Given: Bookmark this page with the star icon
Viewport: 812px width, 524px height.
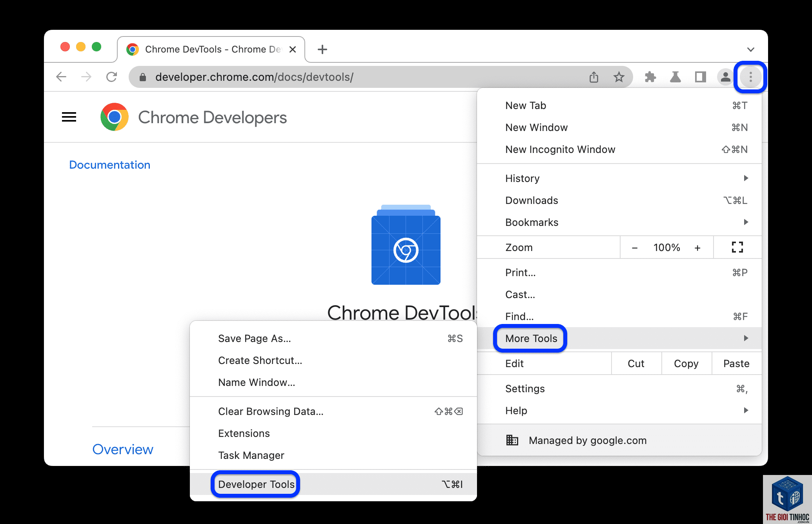Looking at the screenshot, I should (619, 77).
